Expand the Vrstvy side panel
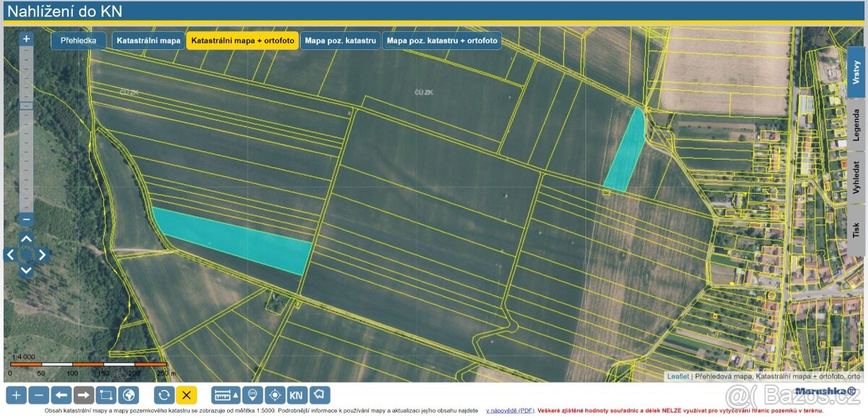This screenshot has height=417, width=868. (856, 72)
